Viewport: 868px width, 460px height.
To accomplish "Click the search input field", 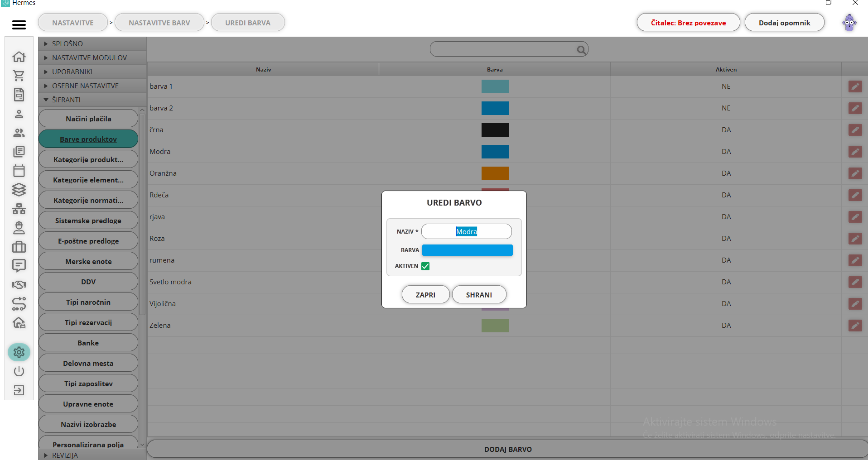I will coord(509,49).
